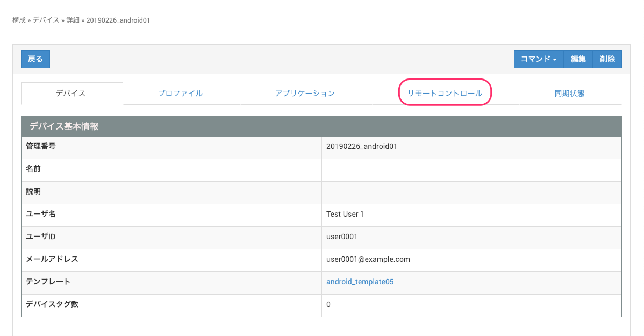Click デバイス in the breadcrumb path

(x=46, y=20)
